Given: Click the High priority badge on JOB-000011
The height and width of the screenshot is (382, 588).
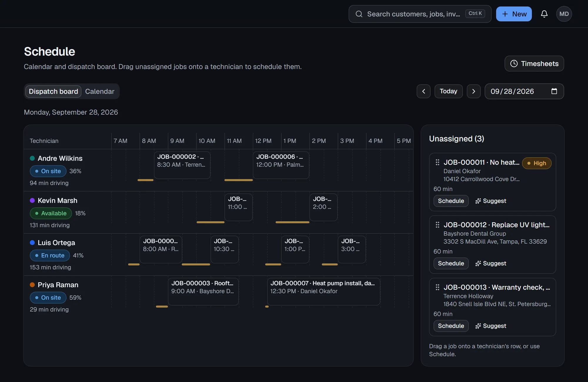Looking at the screenshot, I should click(537, 163).
